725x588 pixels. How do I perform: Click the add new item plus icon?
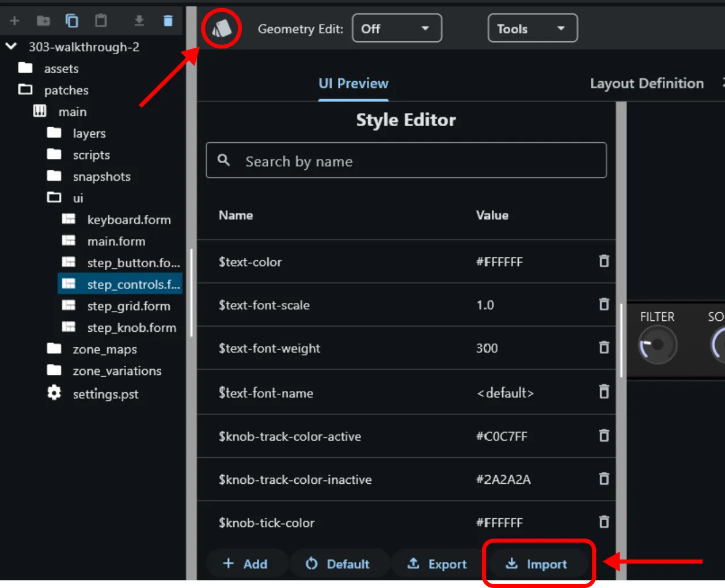[x=14, y=21]
